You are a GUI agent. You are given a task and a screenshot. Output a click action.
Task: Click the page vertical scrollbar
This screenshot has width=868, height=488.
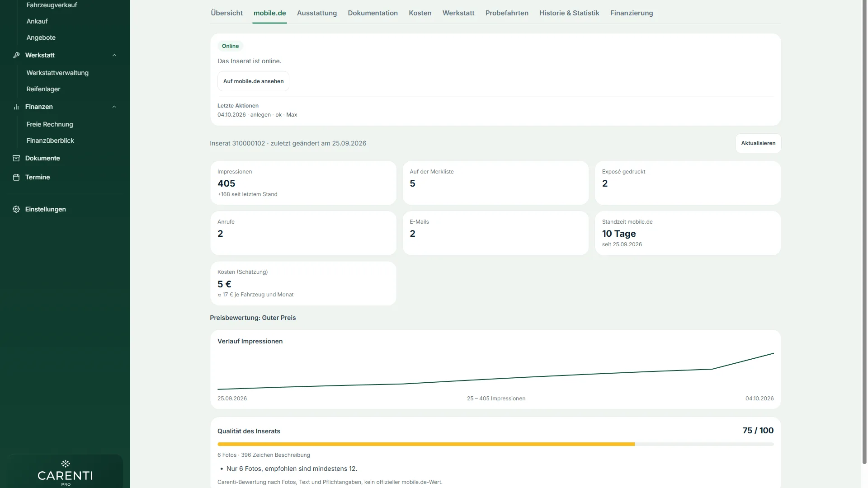864,232
